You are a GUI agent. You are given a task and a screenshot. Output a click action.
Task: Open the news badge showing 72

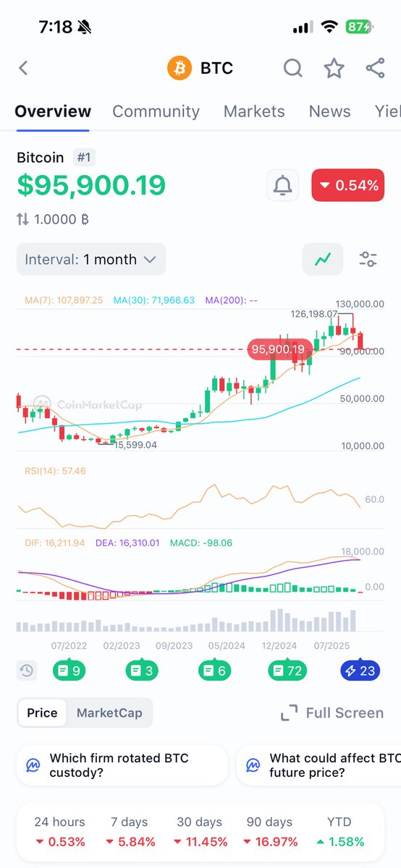(287, 671)
